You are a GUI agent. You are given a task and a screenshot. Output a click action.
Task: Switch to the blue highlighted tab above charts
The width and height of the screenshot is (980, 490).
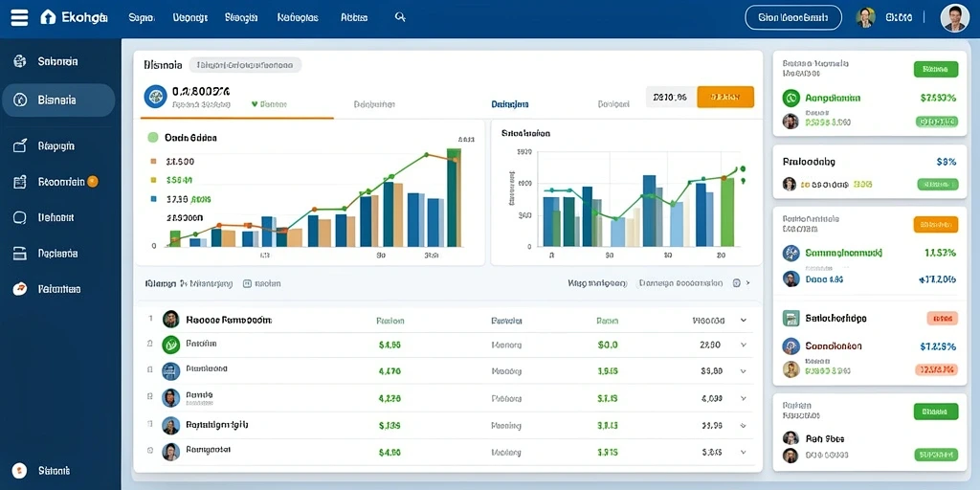click(510, 104)
